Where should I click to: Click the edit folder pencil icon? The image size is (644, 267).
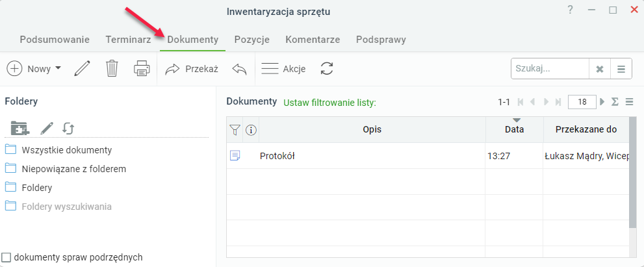[x=47, y=128]
